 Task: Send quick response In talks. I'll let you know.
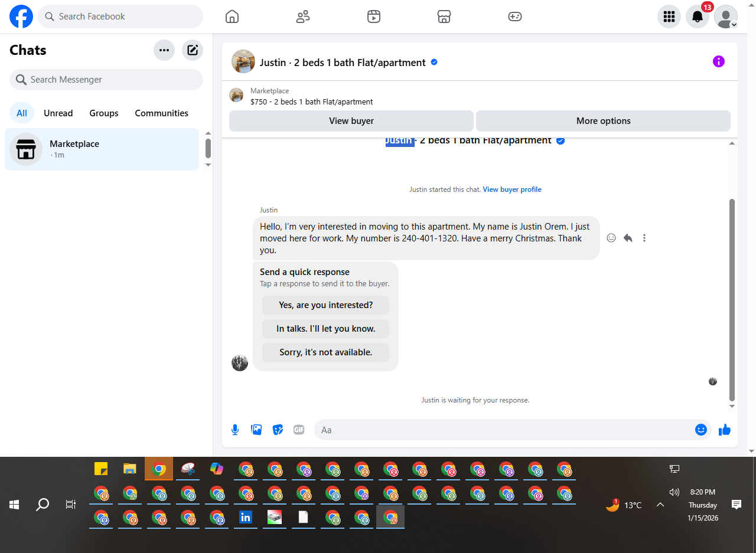[326, 329]
